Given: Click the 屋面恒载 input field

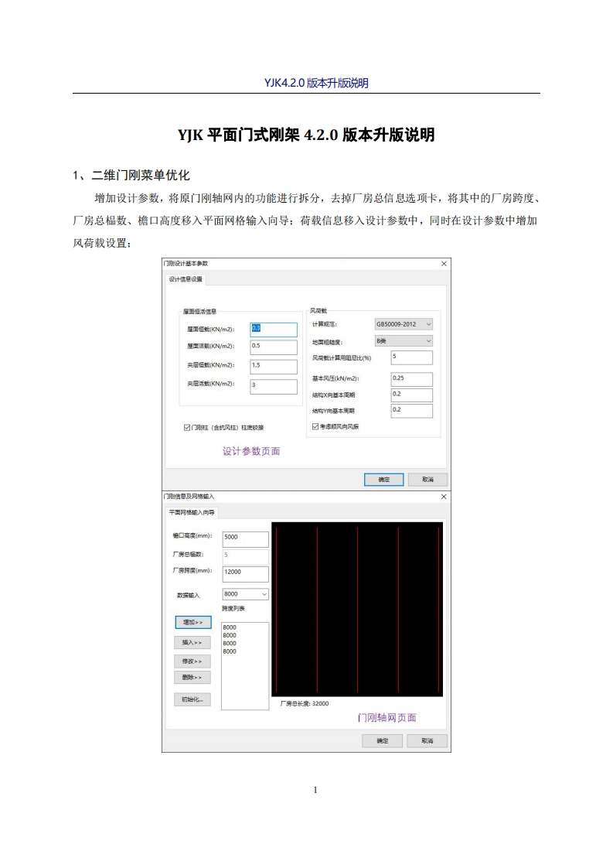Looking at the screenshot, I should point(274,330).
